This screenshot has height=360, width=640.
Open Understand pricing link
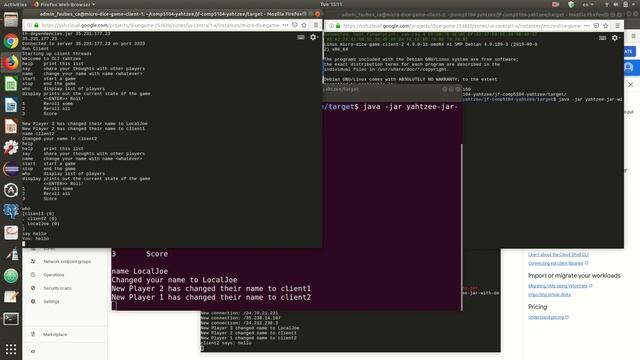pos(546,317)
